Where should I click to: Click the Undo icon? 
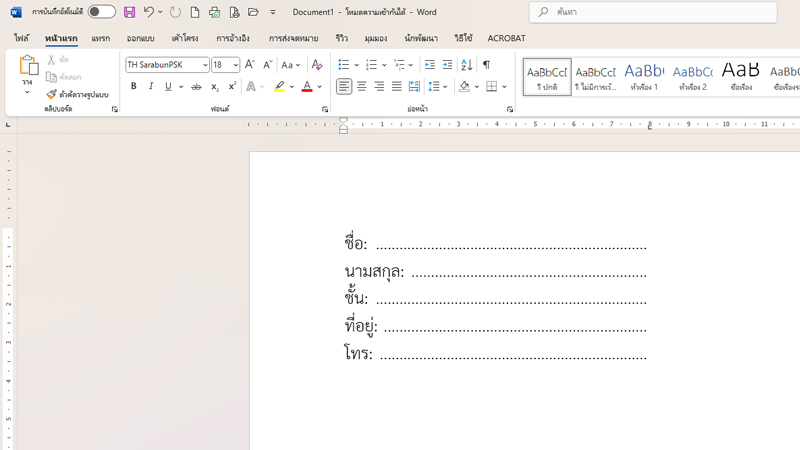[x=148, y=12]
